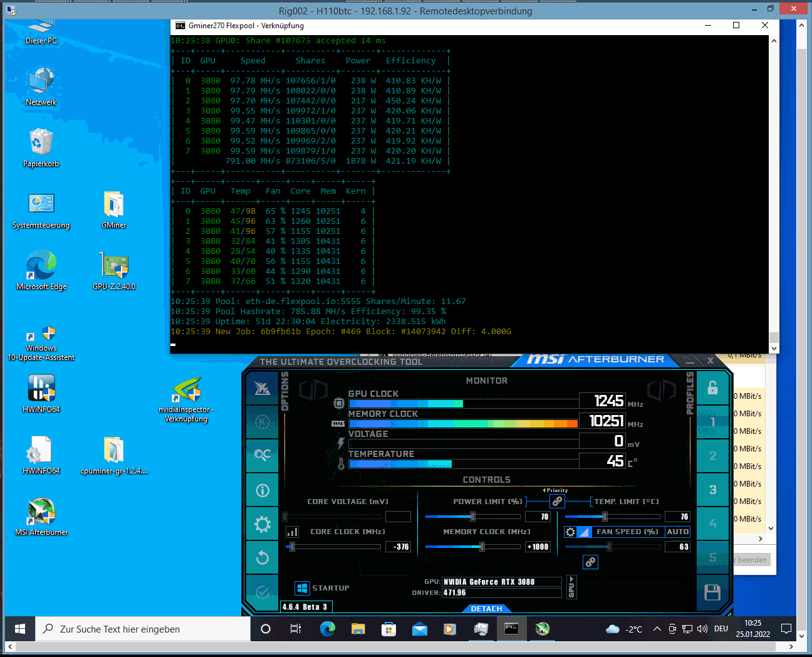Click the core clock value field -376
The width and height of the screenshot is (812, 657).
(x=398, y=547)
